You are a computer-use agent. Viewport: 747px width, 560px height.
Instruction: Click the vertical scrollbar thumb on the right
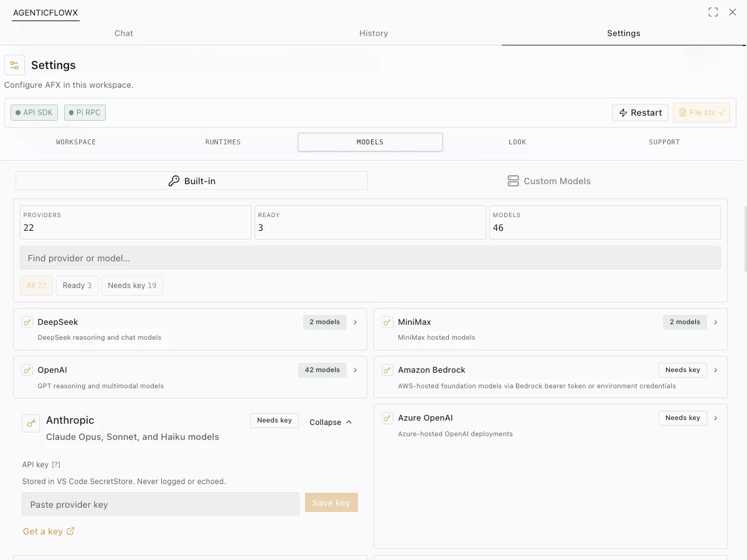click(746, 240)
